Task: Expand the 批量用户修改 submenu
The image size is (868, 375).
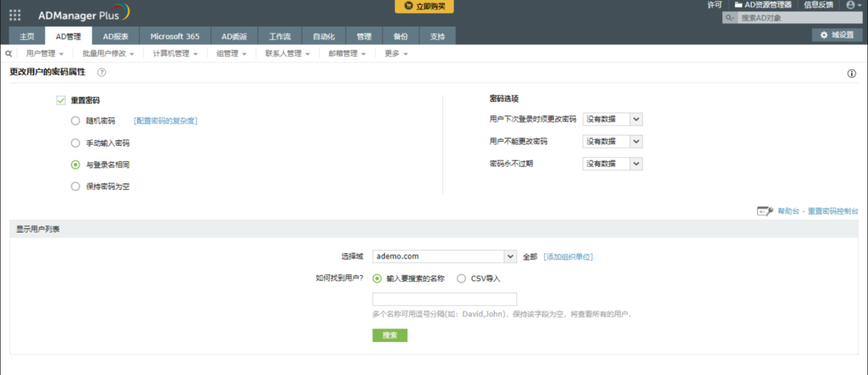Action: coord(108,53)
